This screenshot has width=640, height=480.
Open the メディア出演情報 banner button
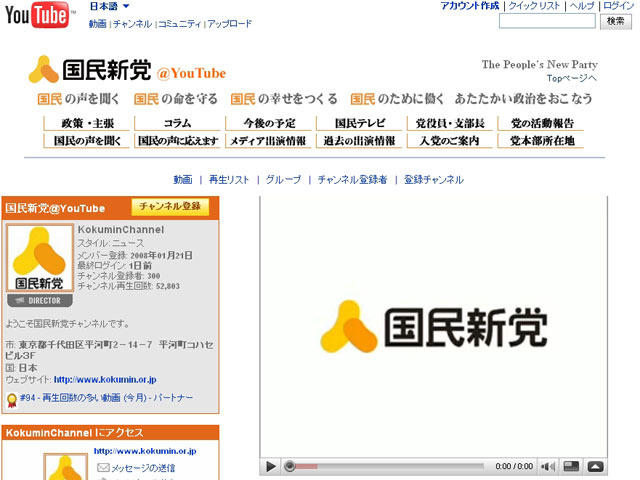pos(269,141)
